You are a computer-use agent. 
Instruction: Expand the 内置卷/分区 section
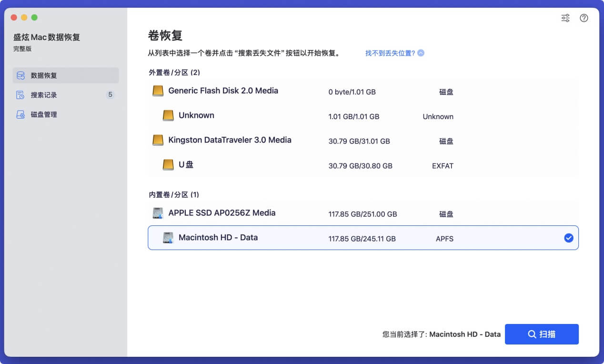[173, 194]
